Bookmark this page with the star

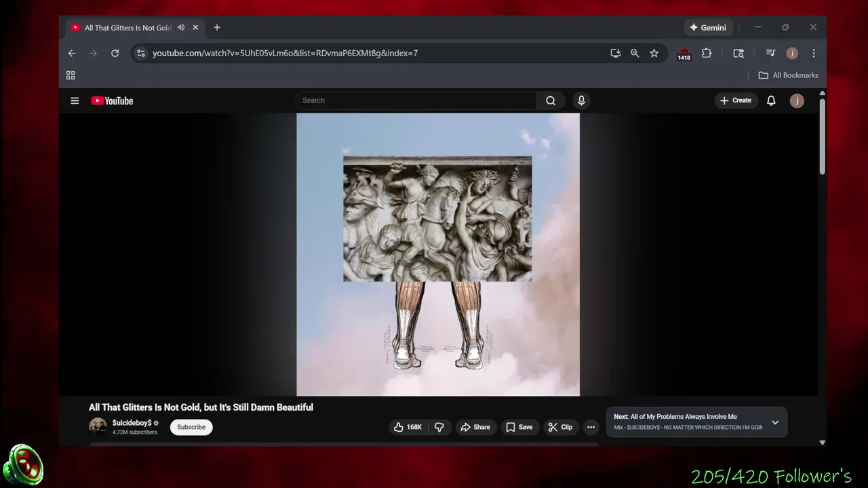pos(654,53)
